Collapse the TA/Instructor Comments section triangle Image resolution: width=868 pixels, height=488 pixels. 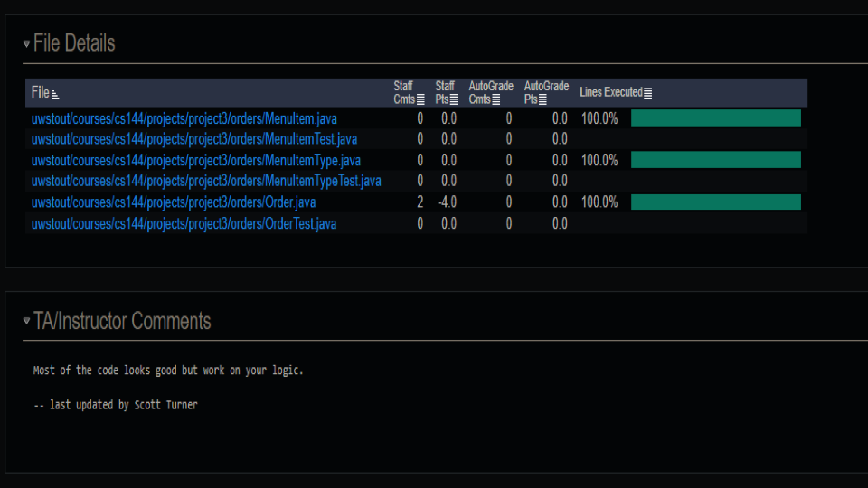point(26,321)
